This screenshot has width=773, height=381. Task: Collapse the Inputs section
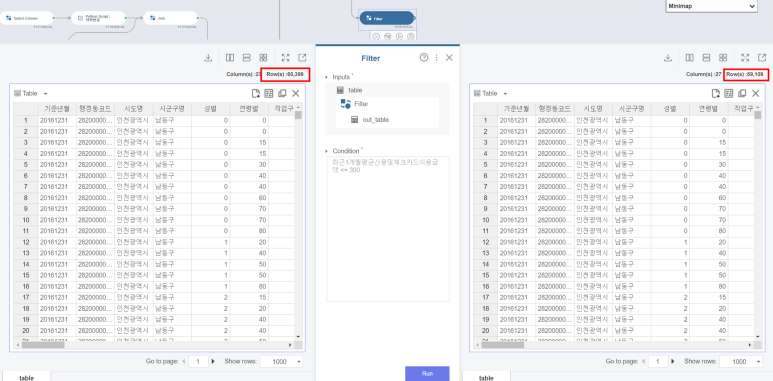tap(326, 77)
